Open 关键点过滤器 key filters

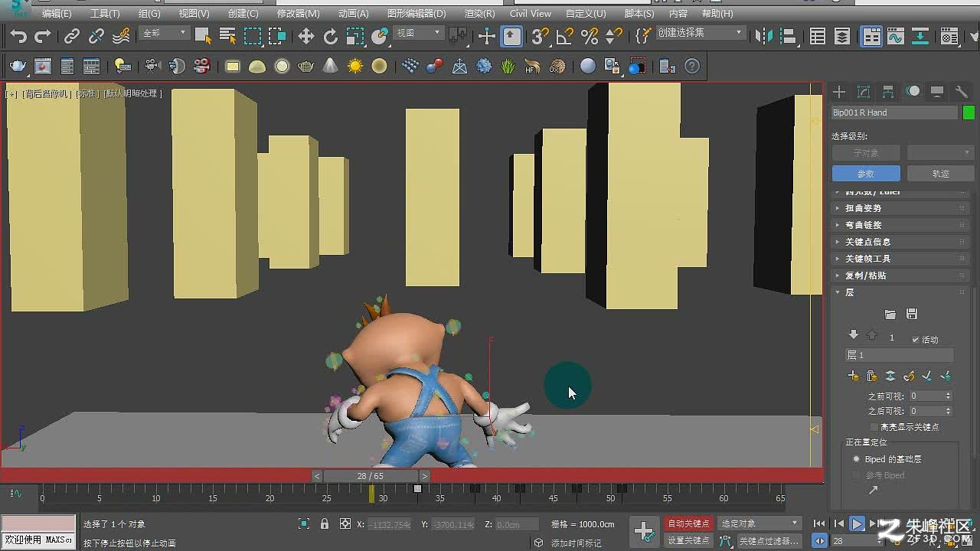[770, 540]
